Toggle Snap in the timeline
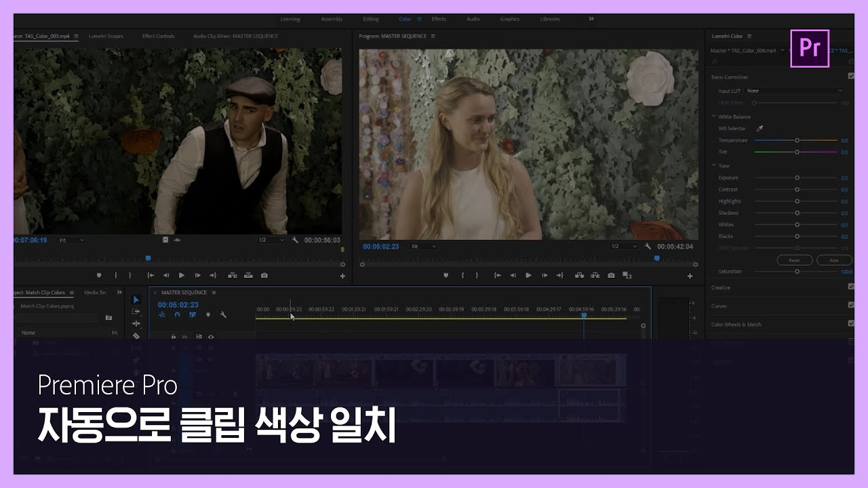This screenshot has width=868, height=488. [x=177, y=314]
